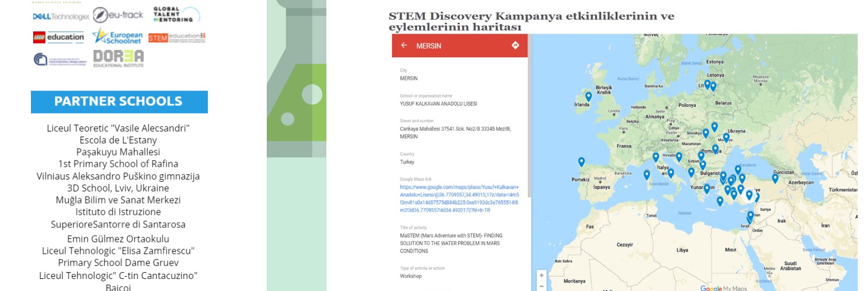This screenshot has width=868, height=291.
Task: Open the STEM education logo
Action: 176,37
